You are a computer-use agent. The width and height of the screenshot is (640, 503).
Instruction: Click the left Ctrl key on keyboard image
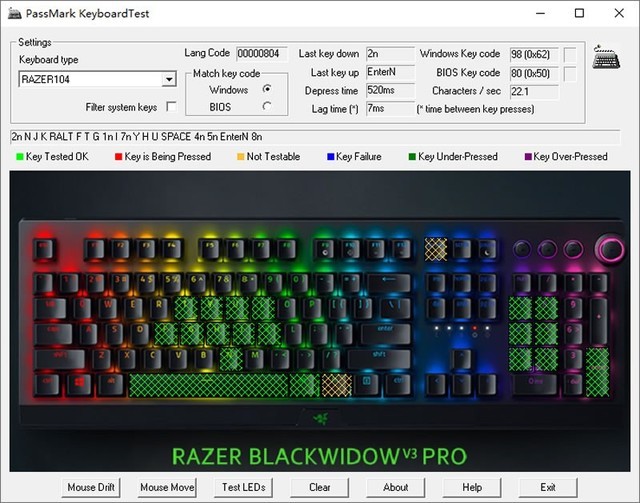pyautogui.click(x=47, y=384)
